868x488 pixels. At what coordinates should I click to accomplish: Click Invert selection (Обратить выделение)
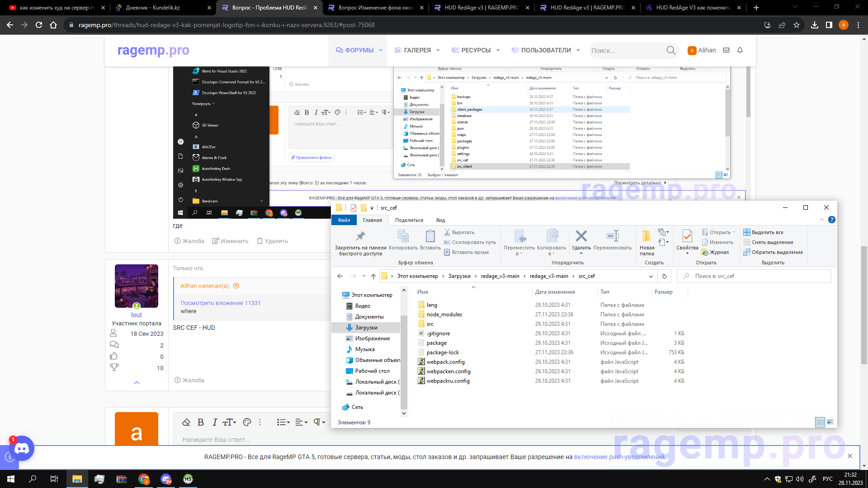pyautogui.click(x=777, y=252)
